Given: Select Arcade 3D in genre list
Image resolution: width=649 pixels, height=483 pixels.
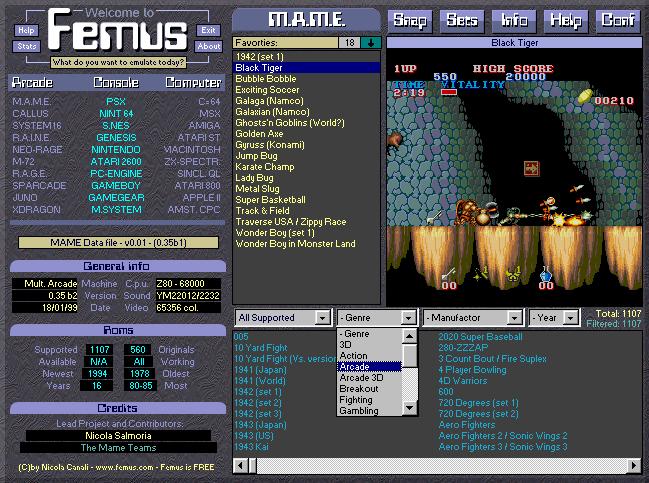Looking at the screenshot, I should [x=370, y=377].
